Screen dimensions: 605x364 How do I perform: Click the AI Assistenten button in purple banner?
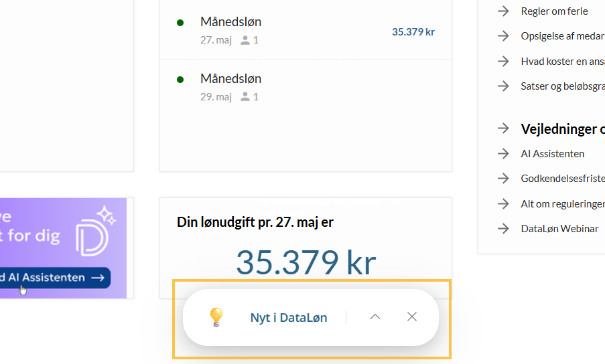(55, 278)
